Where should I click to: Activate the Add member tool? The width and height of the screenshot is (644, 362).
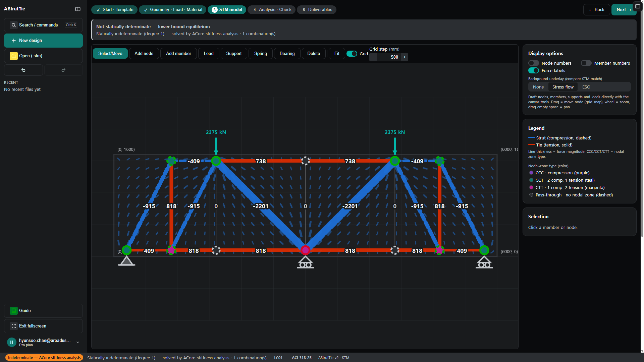click(x=178, y=54)
